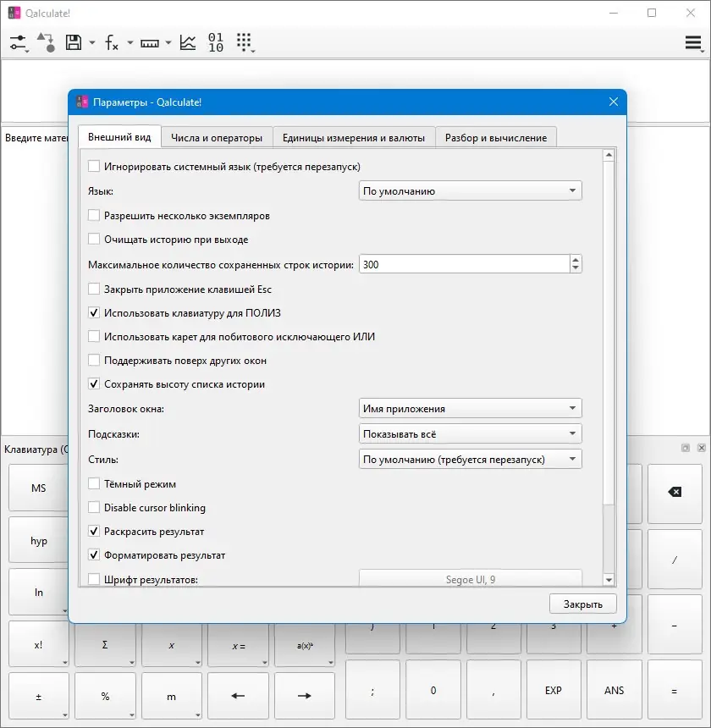Close the keypad panel with its X
The image size is (711, 728).
701,448
